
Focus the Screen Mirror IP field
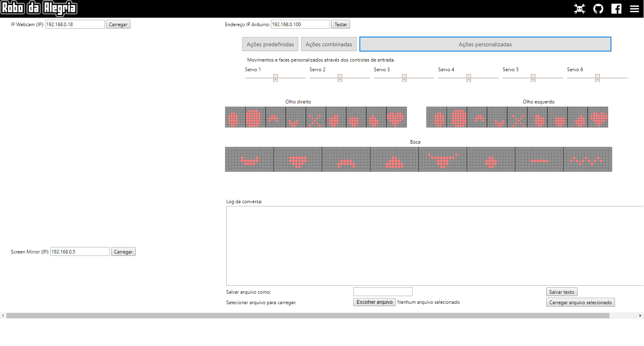coord(80,251)
